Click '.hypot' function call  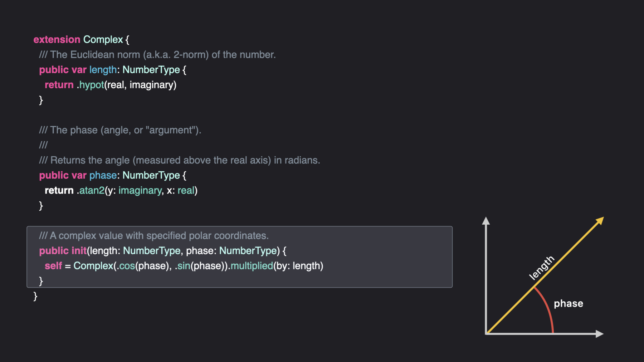[x=90, y=85]
